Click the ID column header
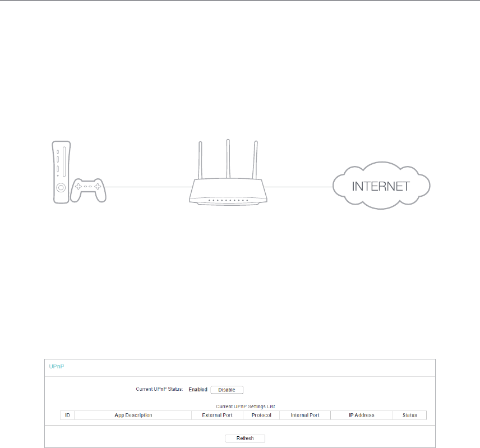 67,415
